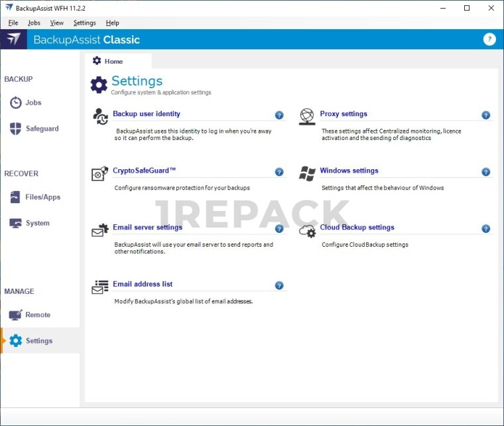The image size is (504, 426).
Task: Click the Cloud Backup settings icon
Action: [x=307, y=230]
